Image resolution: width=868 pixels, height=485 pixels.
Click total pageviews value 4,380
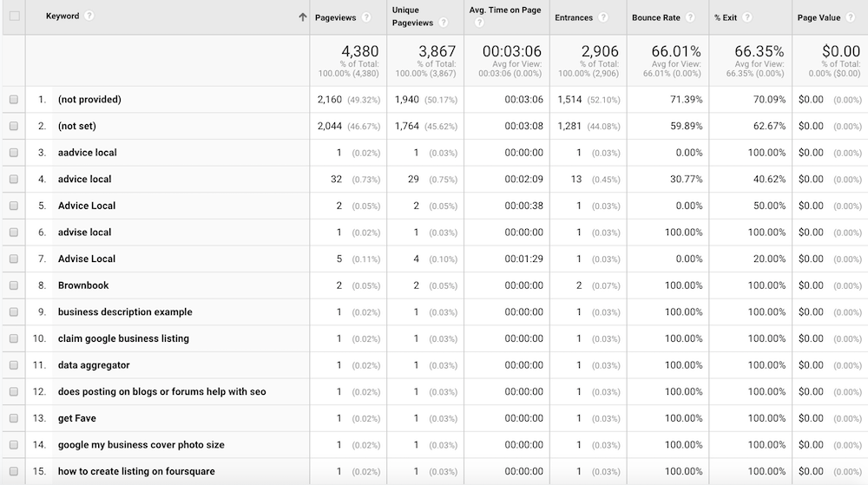click(360, 51)
